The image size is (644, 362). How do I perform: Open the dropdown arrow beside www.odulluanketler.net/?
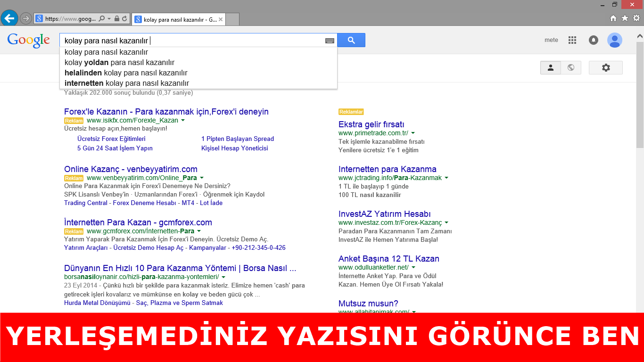(413, 268)
